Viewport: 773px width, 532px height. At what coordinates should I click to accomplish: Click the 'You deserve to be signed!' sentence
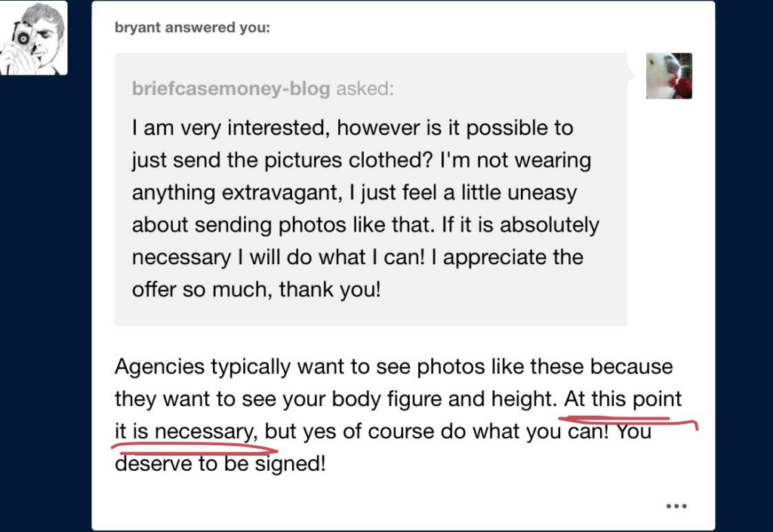click(x=383, y=447)
